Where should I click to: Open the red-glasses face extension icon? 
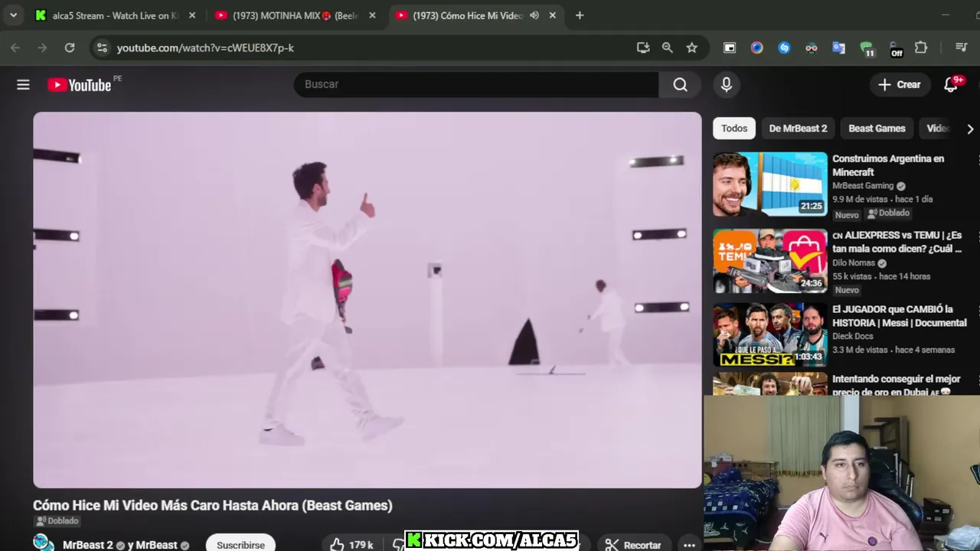[812, 47]
